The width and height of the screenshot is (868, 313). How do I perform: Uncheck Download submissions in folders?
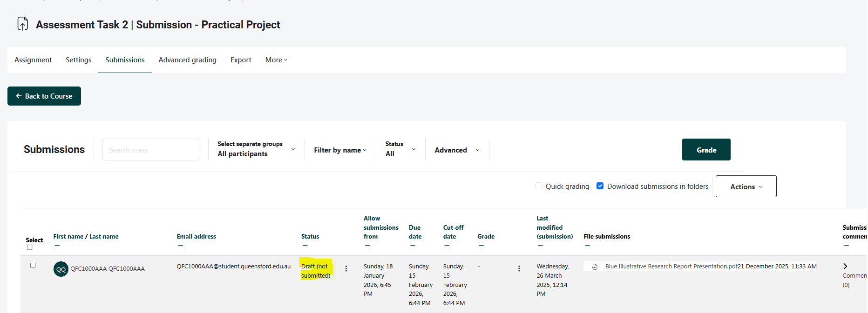(x=600, y=186)
